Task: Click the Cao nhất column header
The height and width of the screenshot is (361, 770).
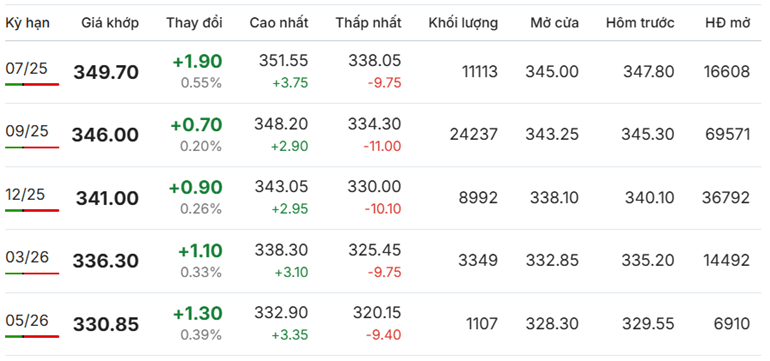Action: pyautogui.click(x=279, y=23)
